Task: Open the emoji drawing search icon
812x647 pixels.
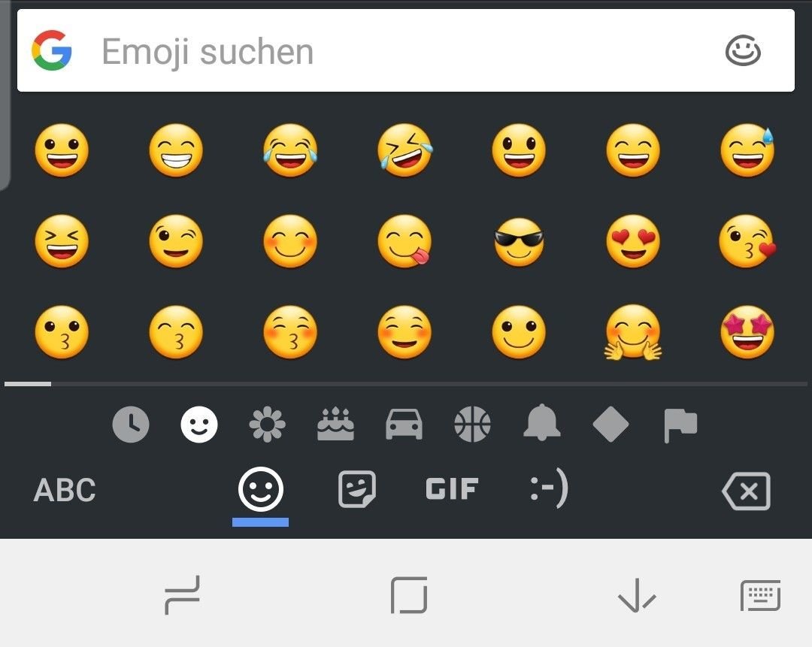Action: (743, 51)
